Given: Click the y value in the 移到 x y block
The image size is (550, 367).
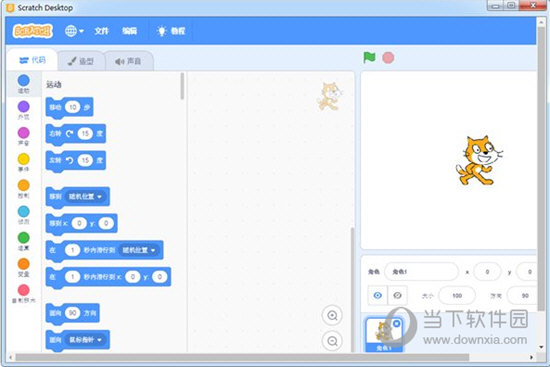Looking at the screenshot, I should [106, 223].
